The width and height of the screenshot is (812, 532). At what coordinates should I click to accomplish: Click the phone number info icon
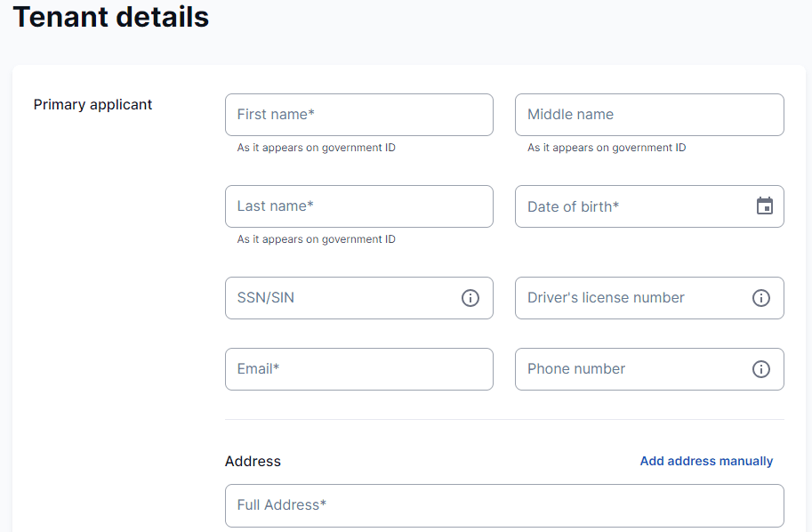click(760, 369)
